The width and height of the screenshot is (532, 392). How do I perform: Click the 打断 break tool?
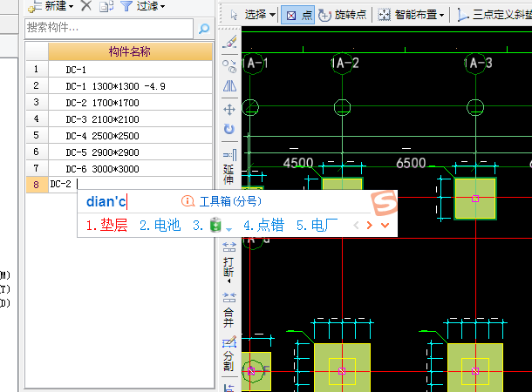[x=229, y=262]
